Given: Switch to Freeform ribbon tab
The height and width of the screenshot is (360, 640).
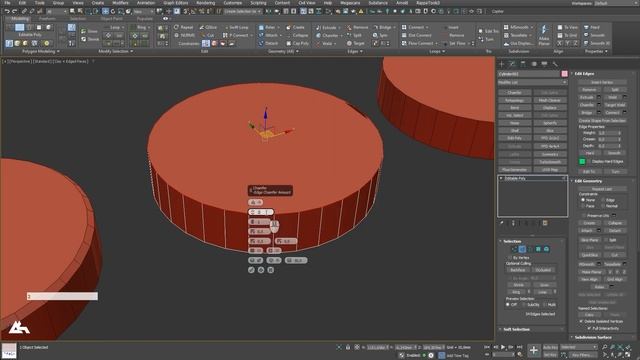Looking at the screenshot, I should (x=47, y=19).
